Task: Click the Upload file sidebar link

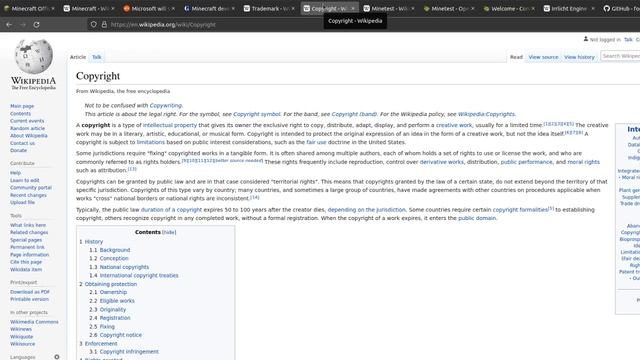Action: coord(22,202)
